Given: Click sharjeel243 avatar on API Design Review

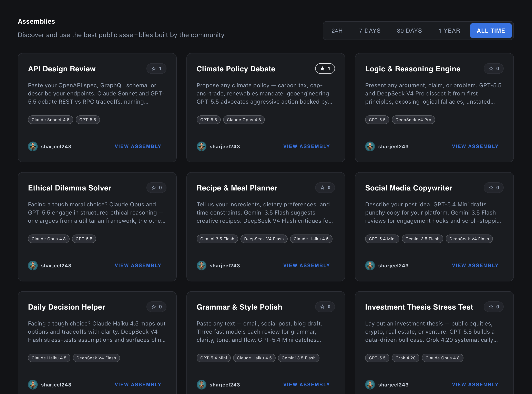Looking at the screenshot, I should click(x=33, y=146).
